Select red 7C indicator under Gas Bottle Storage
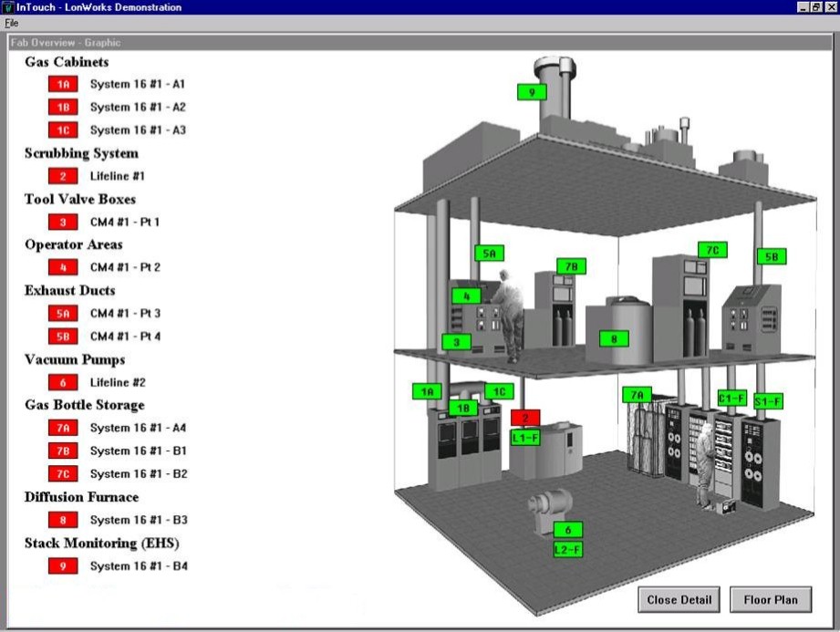Image resolution: width=840 pixels, height=632 pixels. point(63,473)
